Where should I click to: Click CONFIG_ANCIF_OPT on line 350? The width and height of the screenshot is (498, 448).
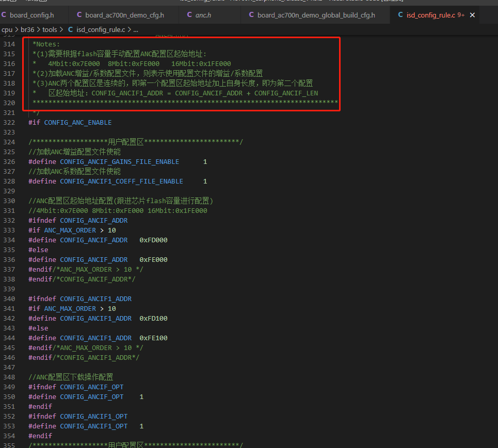click(92, 397)
